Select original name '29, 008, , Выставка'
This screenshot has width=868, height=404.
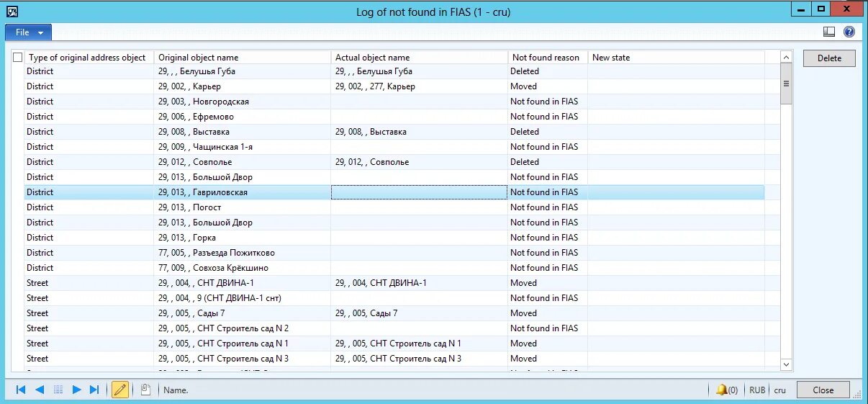[x=243, y=132]
